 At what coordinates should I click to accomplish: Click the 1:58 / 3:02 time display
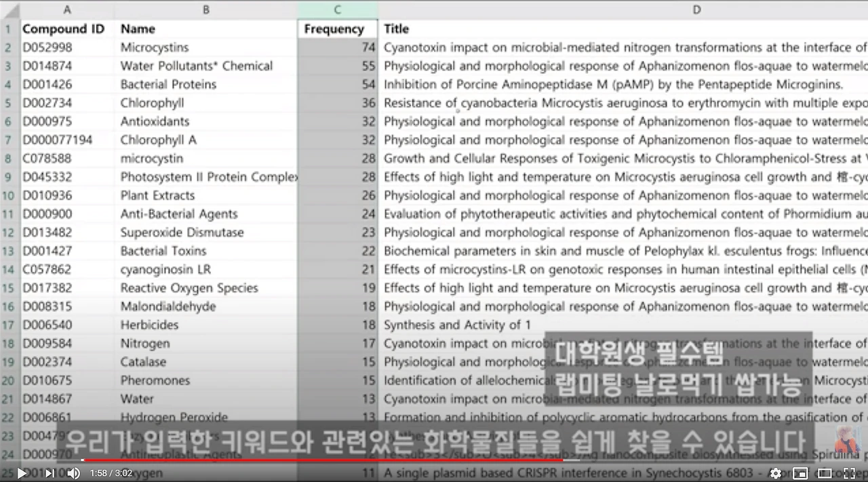[x=111, y=473]
